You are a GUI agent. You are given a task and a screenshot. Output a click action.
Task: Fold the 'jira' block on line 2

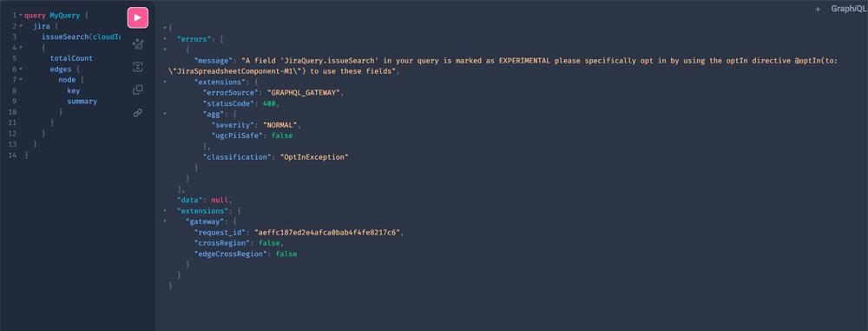coord(21,26)
